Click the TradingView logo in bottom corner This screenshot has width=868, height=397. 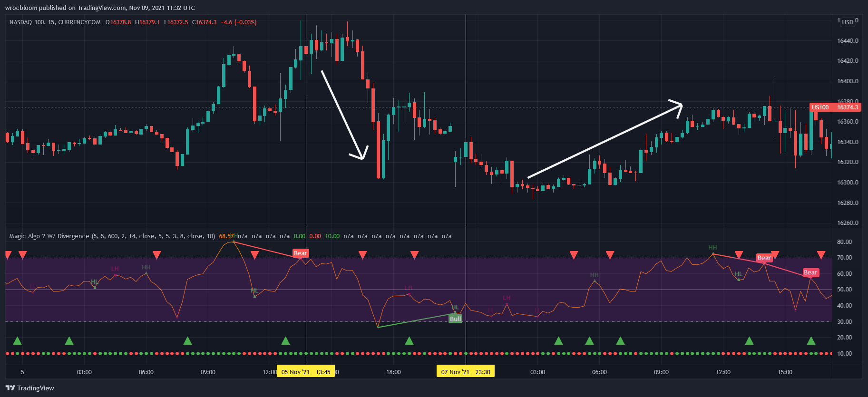[29, 388]
